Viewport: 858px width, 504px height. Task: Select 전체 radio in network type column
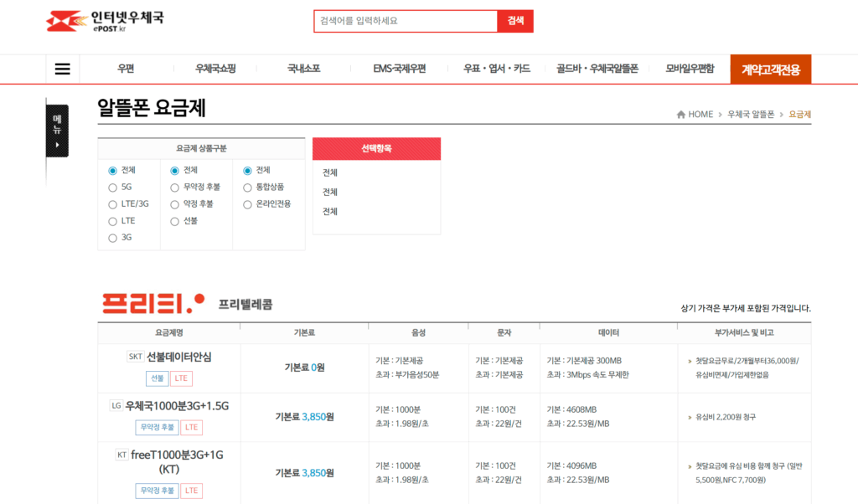click(x=113, y=171)
